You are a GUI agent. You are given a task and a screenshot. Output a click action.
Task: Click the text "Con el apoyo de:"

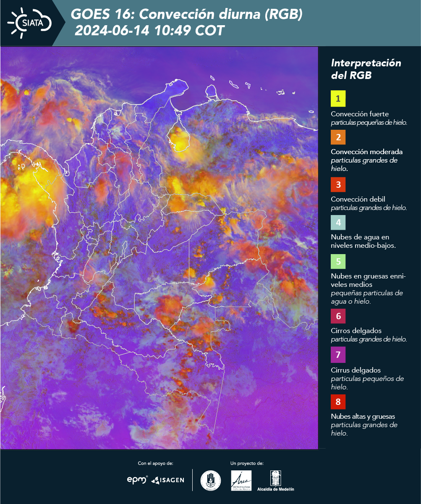click(155, 464)
